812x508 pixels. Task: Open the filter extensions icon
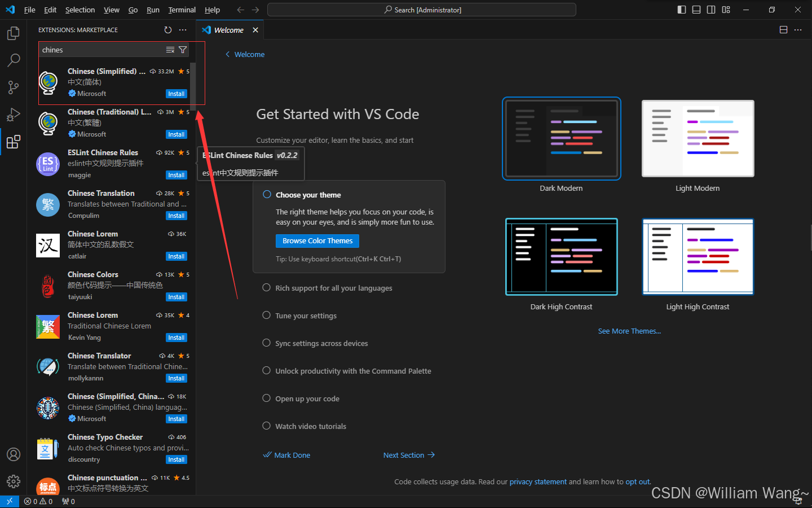183,50
